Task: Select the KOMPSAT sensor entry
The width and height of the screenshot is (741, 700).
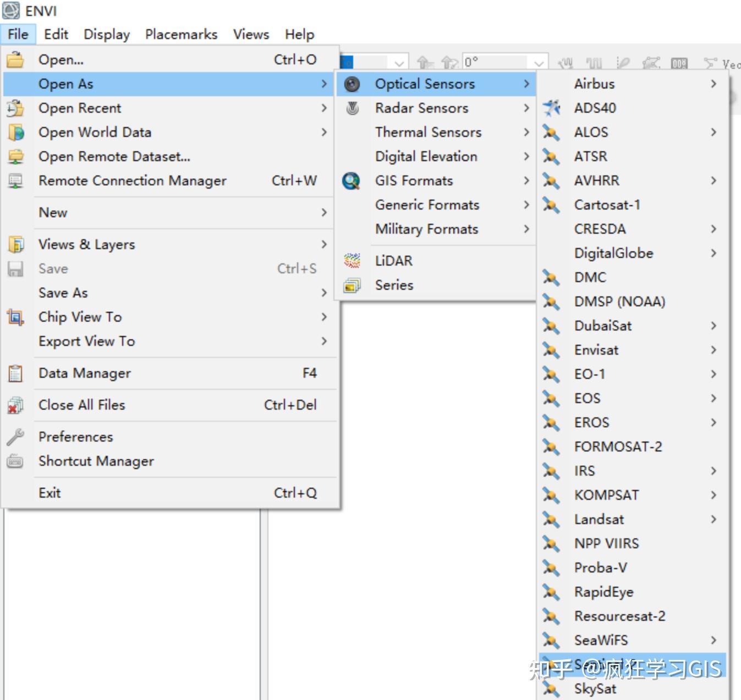Action: tap(633, 495)
